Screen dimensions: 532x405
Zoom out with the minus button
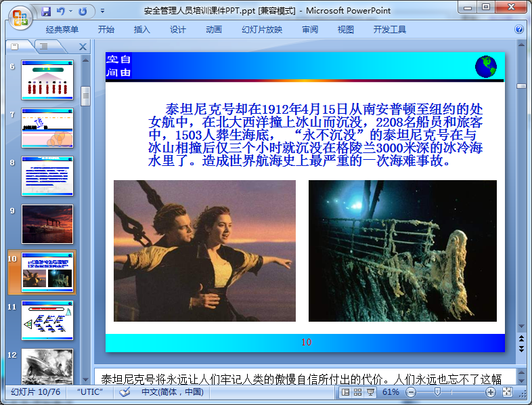(x=411, y=392)
